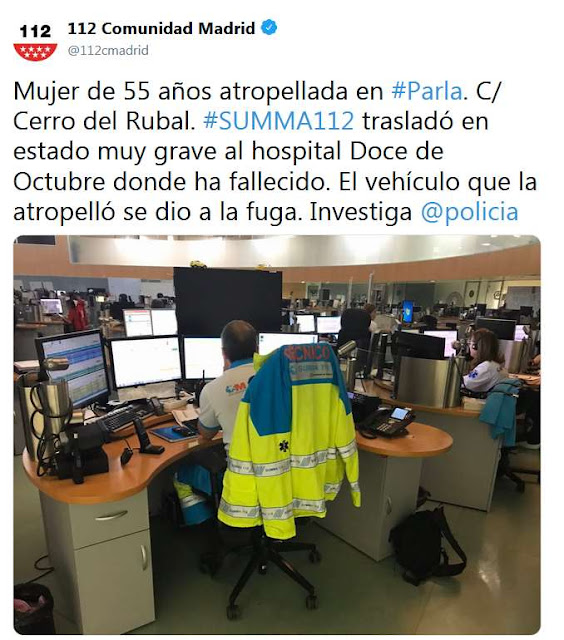Open the #Parla hashtag
The image size is (564, 640).
(x=427, y=91)
